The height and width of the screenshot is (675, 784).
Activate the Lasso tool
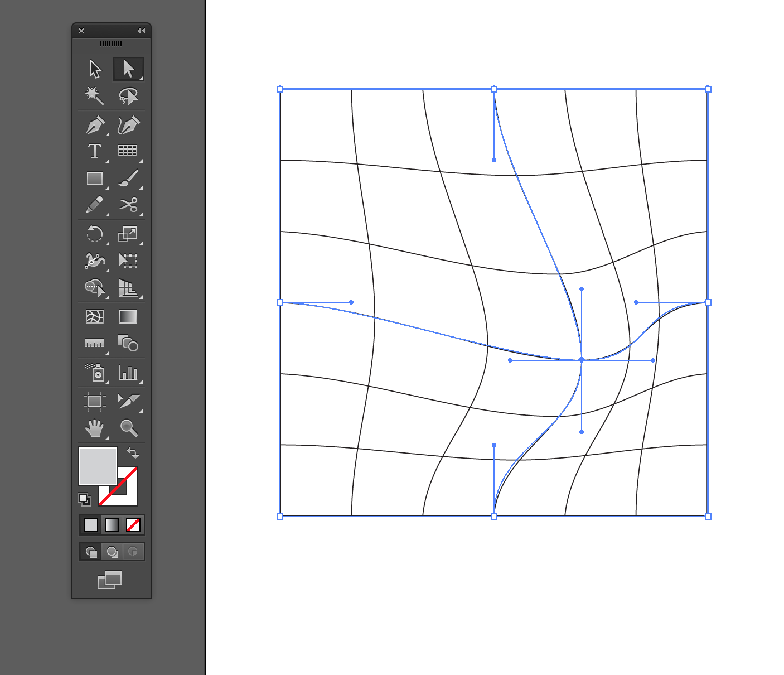[x=128, y=96]
